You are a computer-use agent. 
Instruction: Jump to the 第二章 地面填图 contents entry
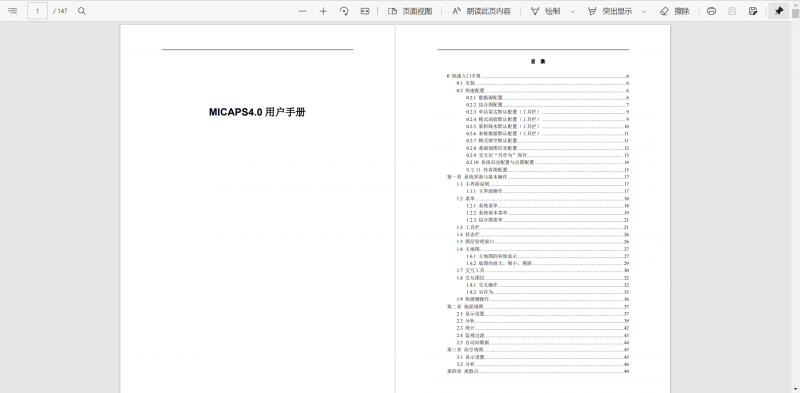coord(538,306)
